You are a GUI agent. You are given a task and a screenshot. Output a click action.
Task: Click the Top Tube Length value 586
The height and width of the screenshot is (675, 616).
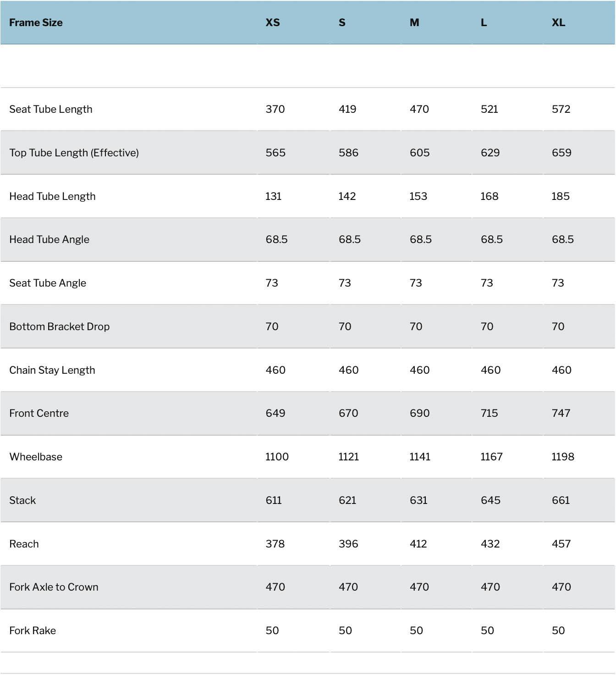[348, 153]
